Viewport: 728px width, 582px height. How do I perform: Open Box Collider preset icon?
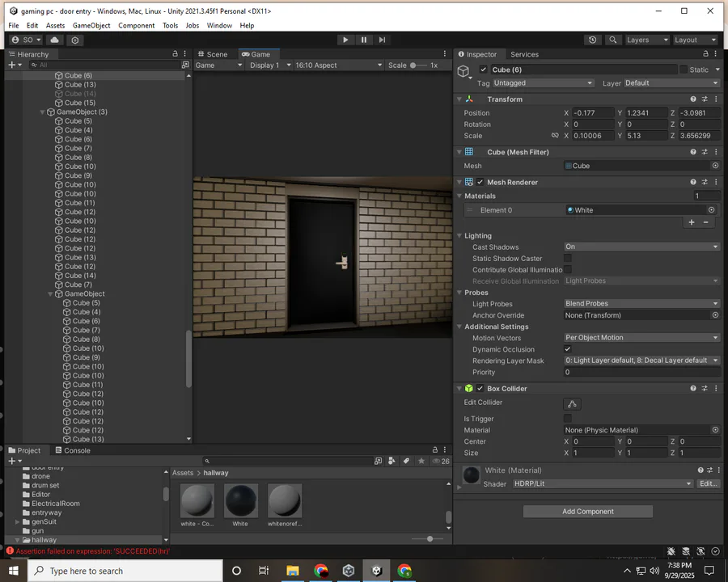tap(705, 388)
